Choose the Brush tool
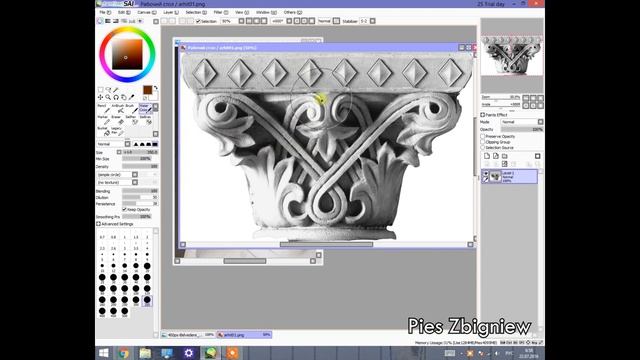 [x=132, y=109]
